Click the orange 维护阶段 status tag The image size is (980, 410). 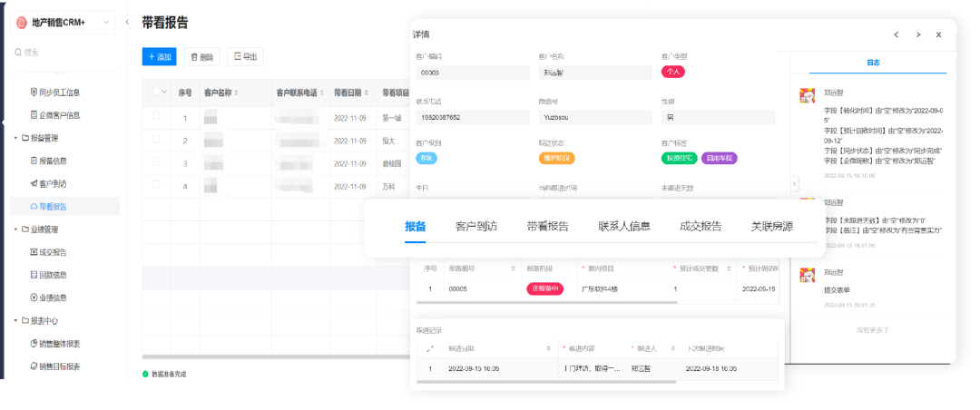click(557, 158)
